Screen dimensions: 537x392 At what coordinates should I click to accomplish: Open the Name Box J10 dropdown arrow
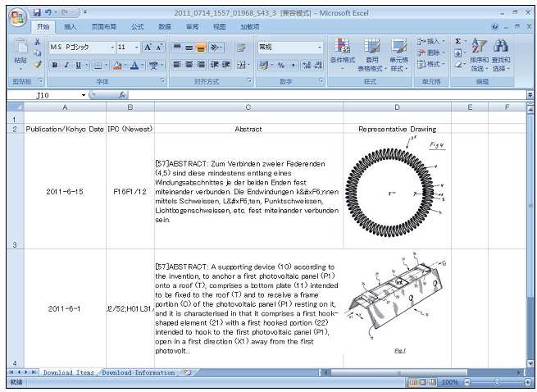84,95
